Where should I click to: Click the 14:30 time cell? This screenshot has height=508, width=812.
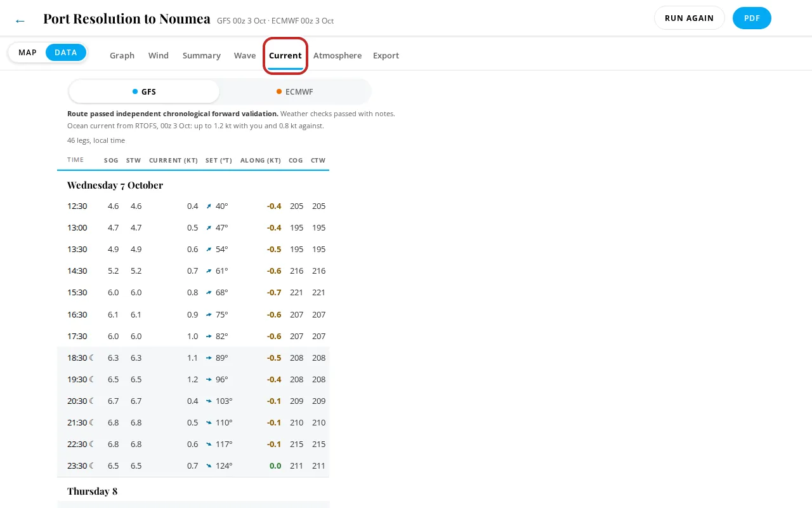click(x=77, y=271)
